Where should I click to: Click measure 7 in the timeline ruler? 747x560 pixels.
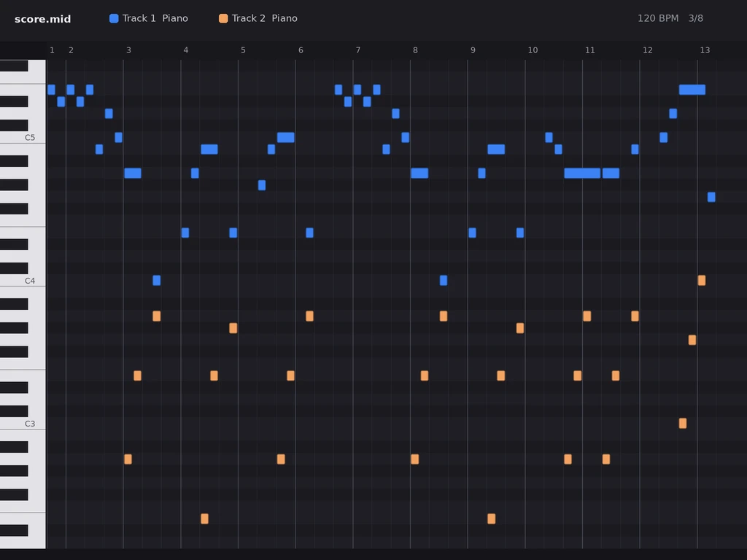pyautogui.click(x=357, y=50)
